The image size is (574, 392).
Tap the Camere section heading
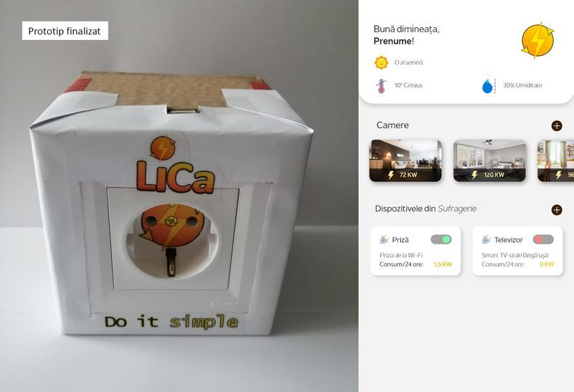[392, 125]
